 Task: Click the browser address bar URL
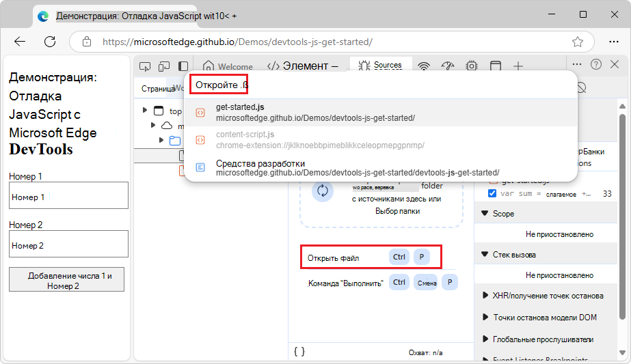(x=237, y=42)
